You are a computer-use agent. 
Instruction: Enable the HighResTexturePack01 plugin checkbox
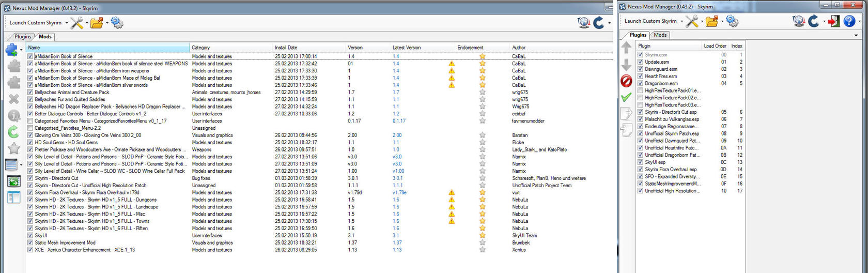tap(641, 90)
